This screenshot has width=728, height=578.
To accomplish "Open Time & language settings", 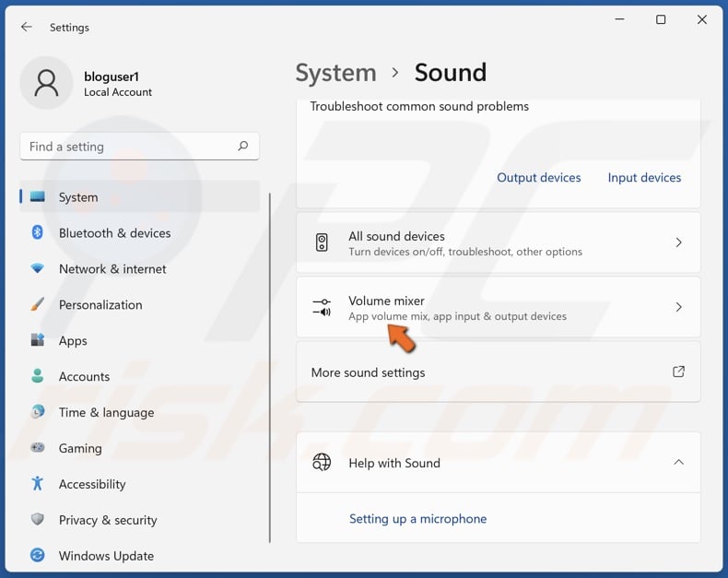I will pos(139,412).
